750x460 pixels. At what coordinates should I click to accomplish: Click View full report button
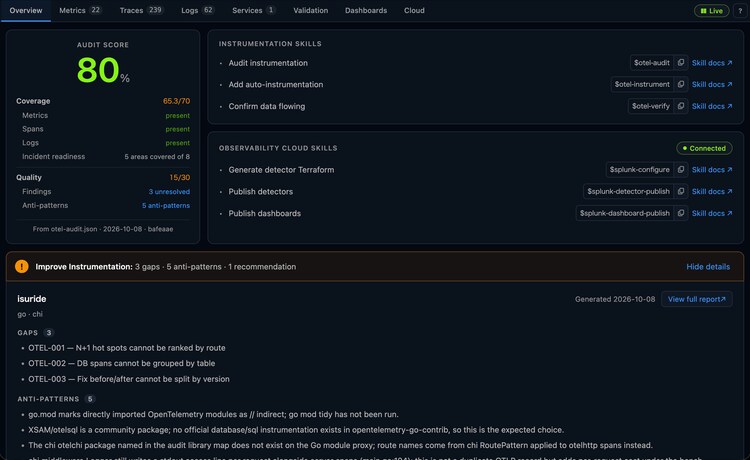[x=696, y=299]
